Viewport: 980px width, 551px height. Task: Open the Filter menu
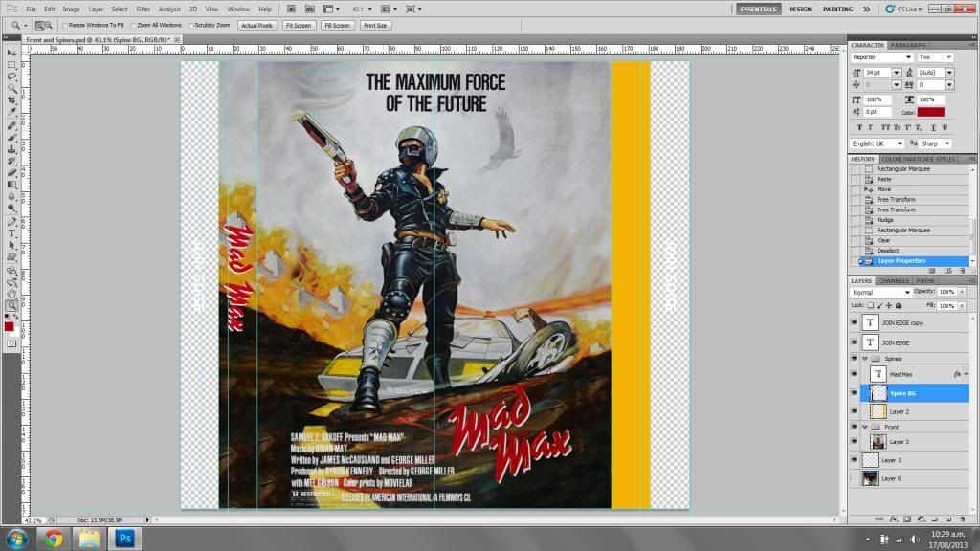point(144,10)
